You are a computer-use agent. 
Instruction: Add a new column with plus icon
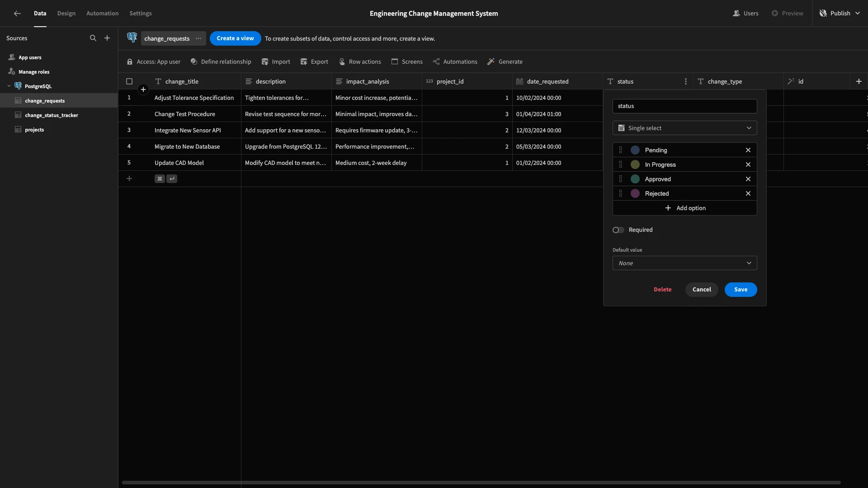[859, 81]
